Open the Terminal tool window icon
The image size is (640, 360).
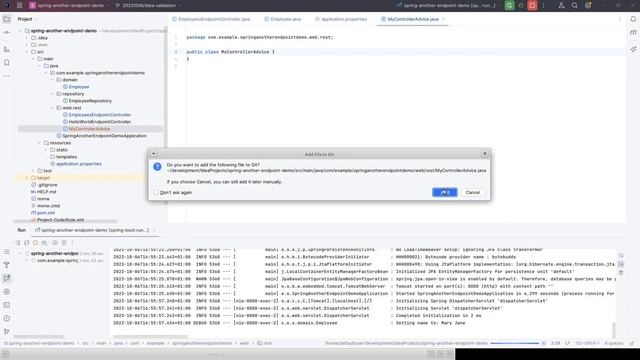tap(7, 305)
